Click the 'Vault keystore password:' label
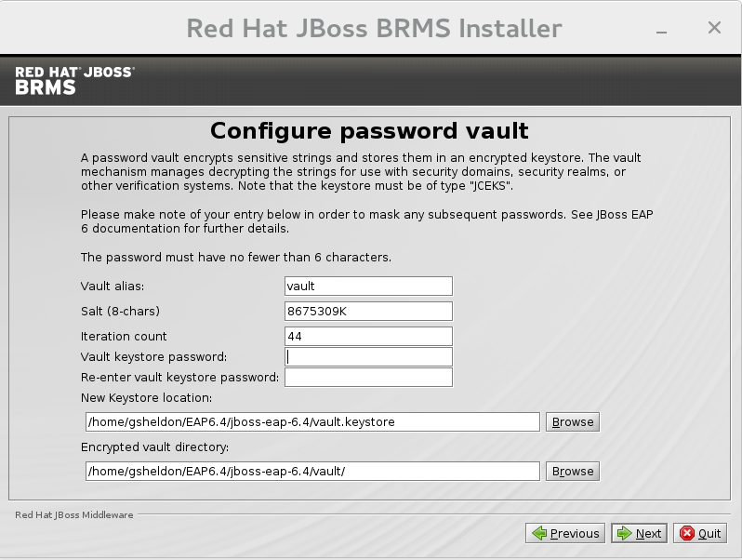Viewport: 742px width, 560px height. (x=153, y=357)
